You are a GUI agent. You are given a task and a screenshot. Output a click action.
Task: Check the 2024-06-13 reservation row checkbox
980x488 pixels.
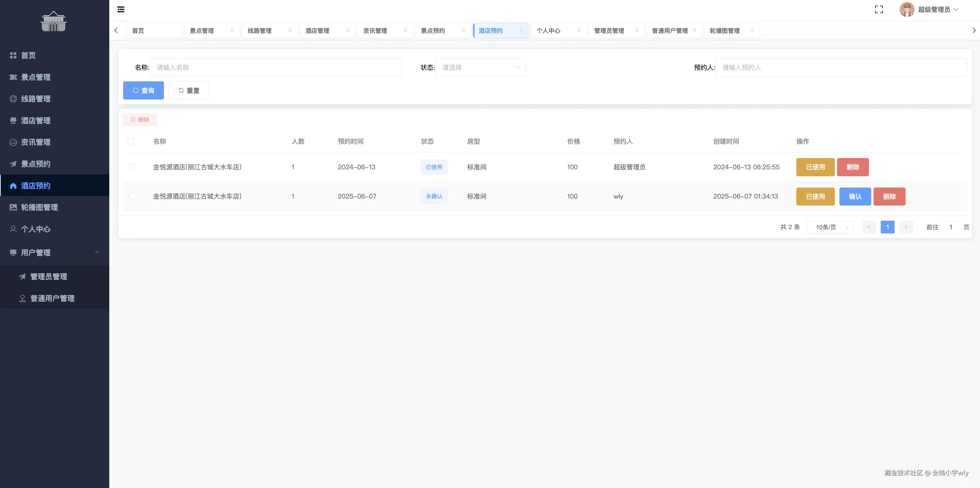tap(133, 167)
